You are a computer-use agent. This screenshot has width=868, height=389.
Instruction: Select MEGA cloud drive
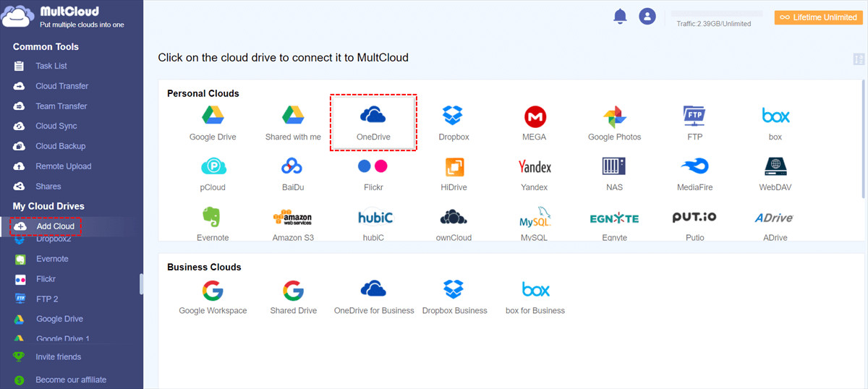535,123
